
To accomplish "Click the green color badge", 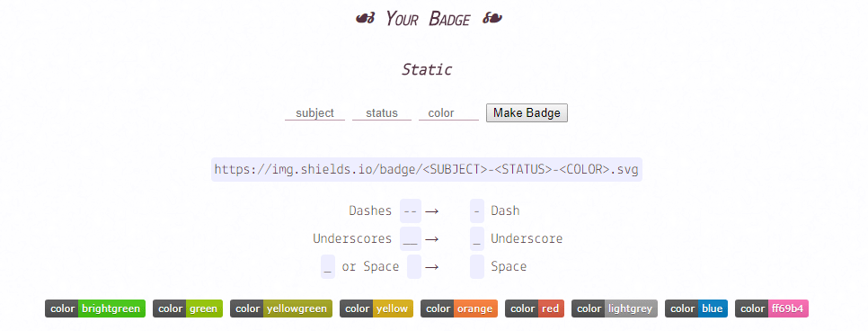I will pos(188,309).
